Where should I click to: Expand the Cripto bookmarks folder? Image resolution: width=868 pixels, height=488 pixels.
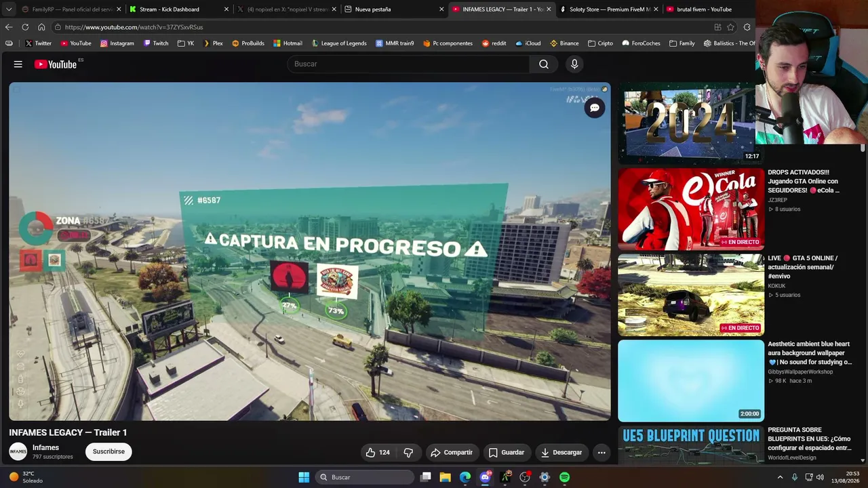coord(600,43)
